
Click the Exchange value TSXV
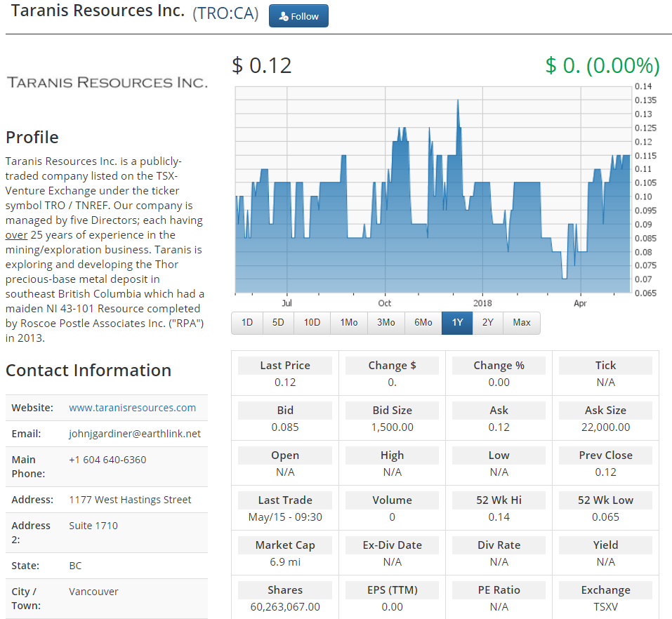click(605, 607)
